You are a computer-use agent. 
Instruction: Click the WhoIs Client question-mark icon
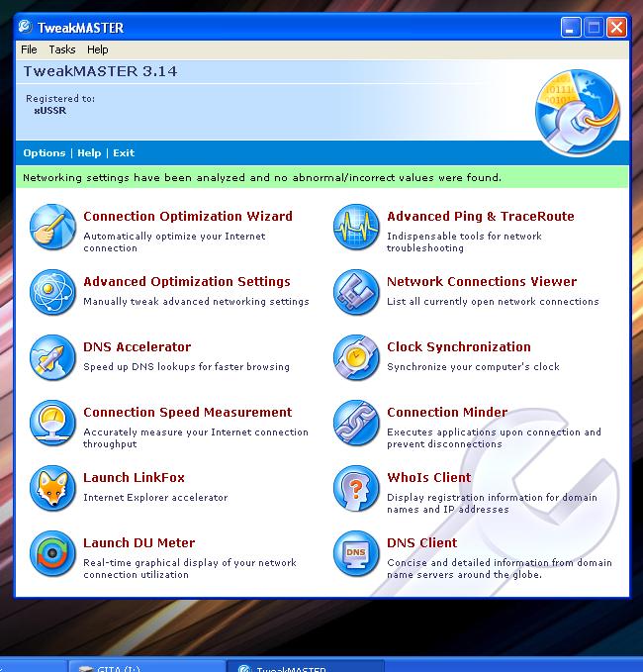(x=356, y=488)
